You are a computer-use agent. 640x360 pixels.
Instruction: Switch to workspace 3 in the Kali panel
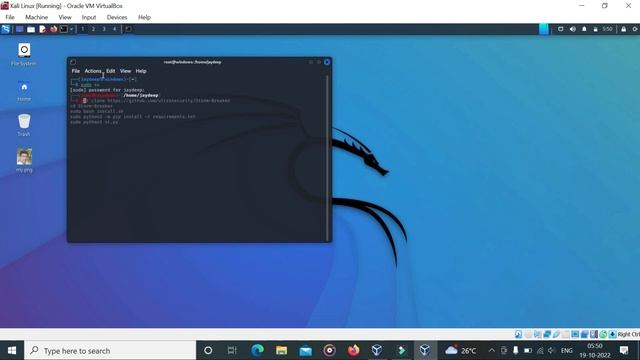pyautogui.click(x=104, y=29)
